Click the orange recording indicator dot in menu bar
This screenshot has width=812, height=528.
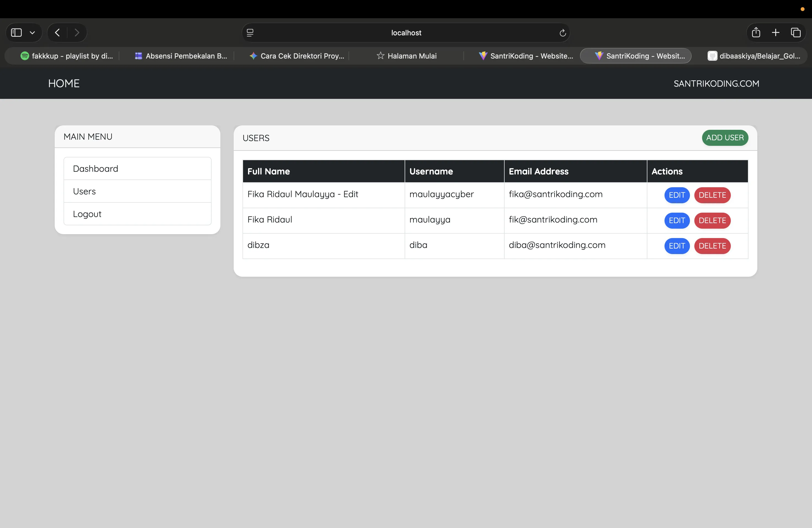[x=802, y=9]
